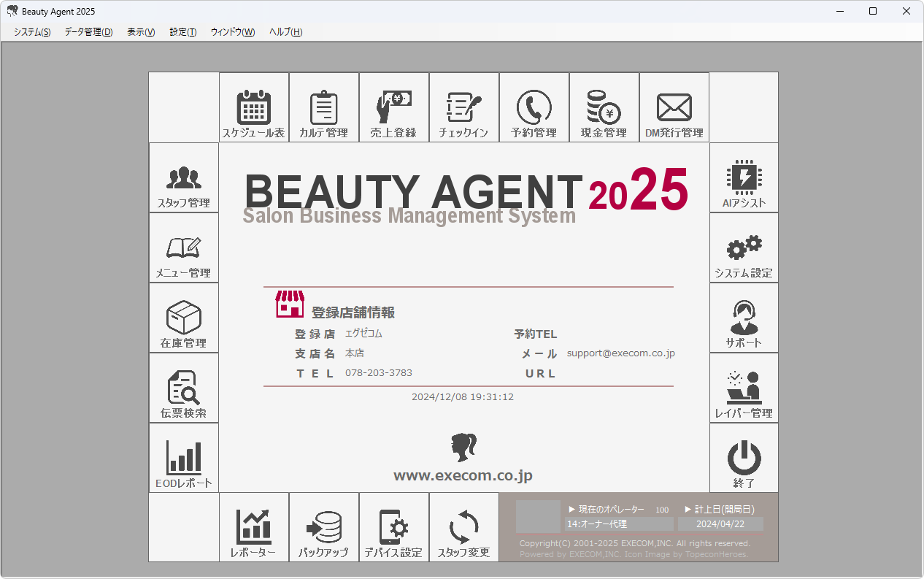Open スタッフ管理 staff icon
The width and height of the screenshot is (924, 579).
(x=184, y=178)
